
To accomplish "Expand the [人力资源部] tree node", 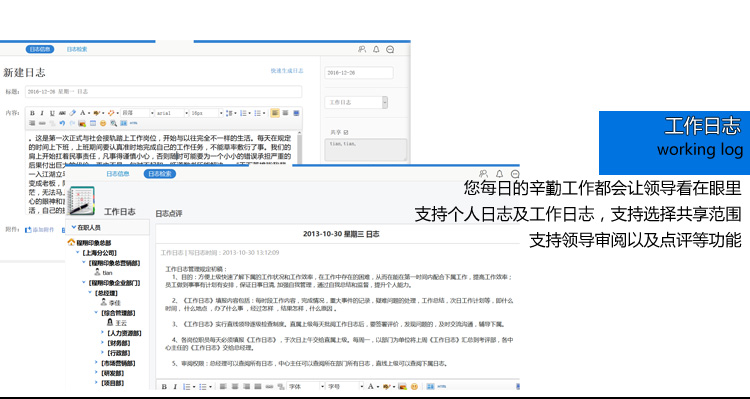I will click(x=102, y=333).
